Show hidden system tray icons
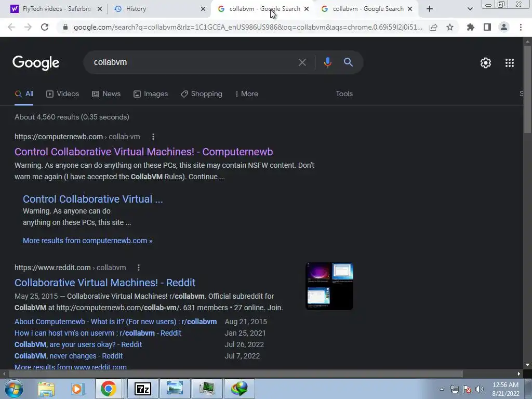Screen dimensions: 532x399 (442, 389)
